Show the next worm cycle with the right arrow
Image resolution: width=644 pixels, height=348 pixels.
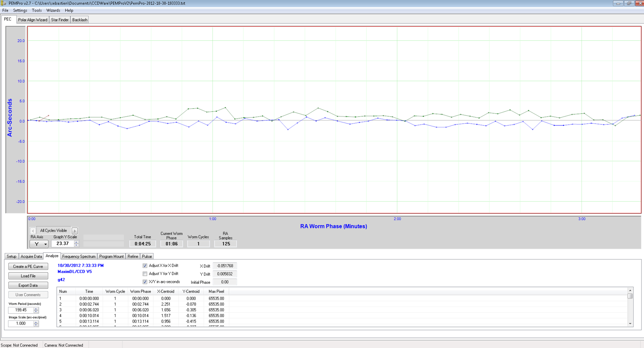pyautogui.click(x=74, y=231)
